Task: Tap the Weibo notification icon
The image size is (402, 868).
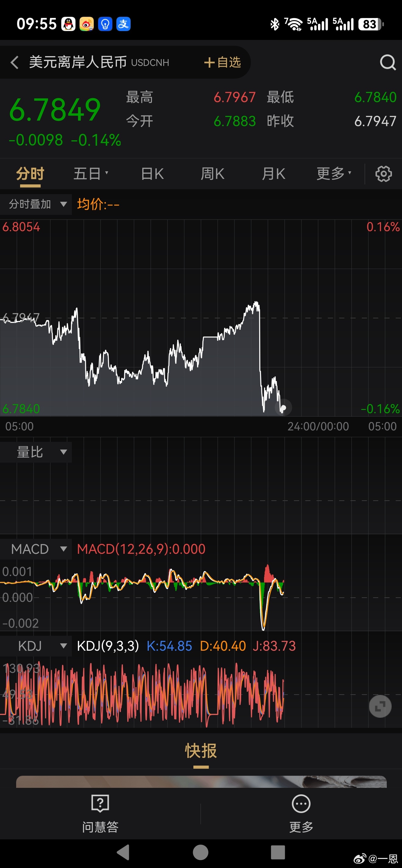Action: [86, 24]
